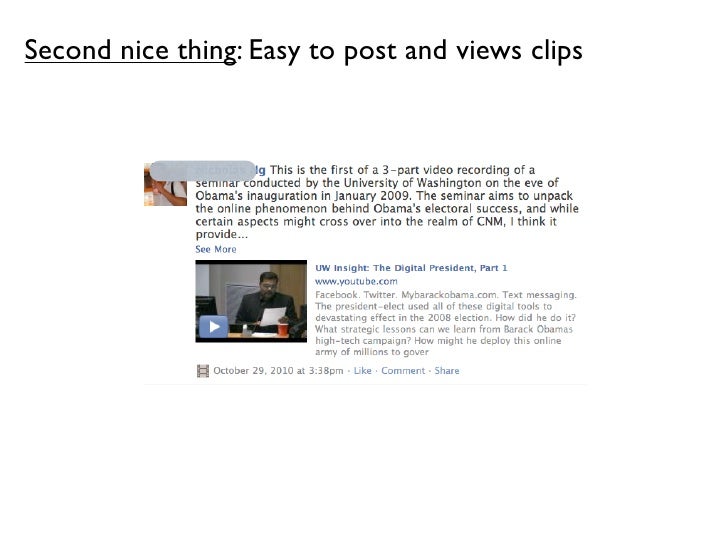This screenshot has height=546, width=728.
Task: Click the underlined 'Second nice thing' heading
Action: [130, 50]
